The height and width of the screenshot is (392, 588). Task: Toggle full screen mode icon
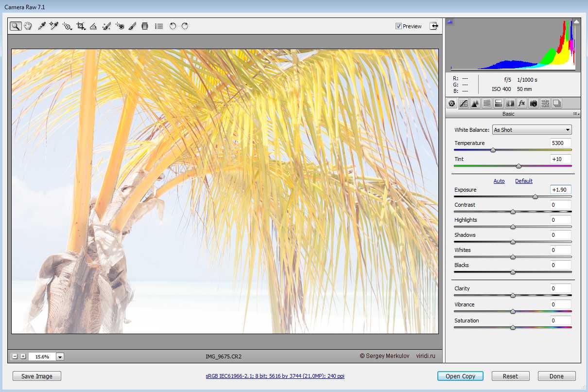(433, 26)
